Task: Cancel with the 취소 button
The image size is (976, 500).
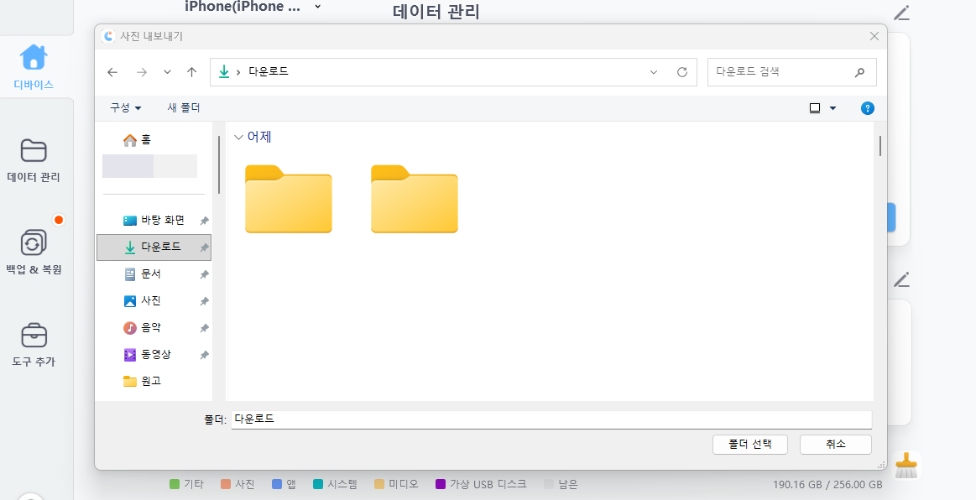Action: tap(835, 445)
